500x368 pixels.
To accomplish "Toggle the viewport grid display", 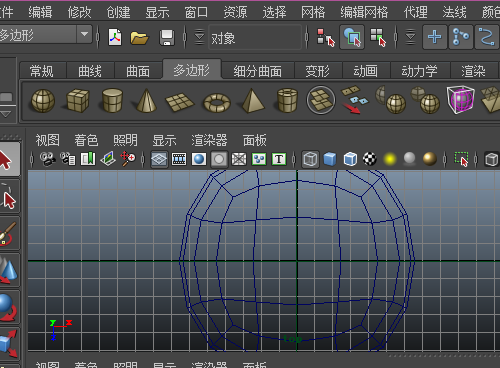I will [x=159, y=159].
